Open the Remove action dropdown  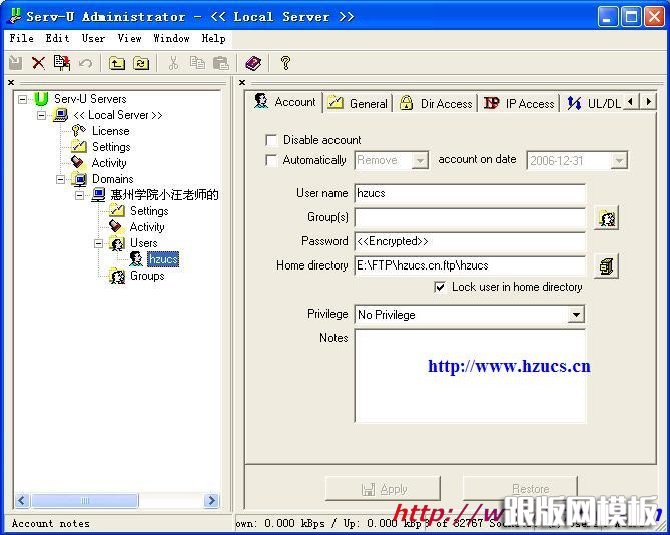(420, 161)
